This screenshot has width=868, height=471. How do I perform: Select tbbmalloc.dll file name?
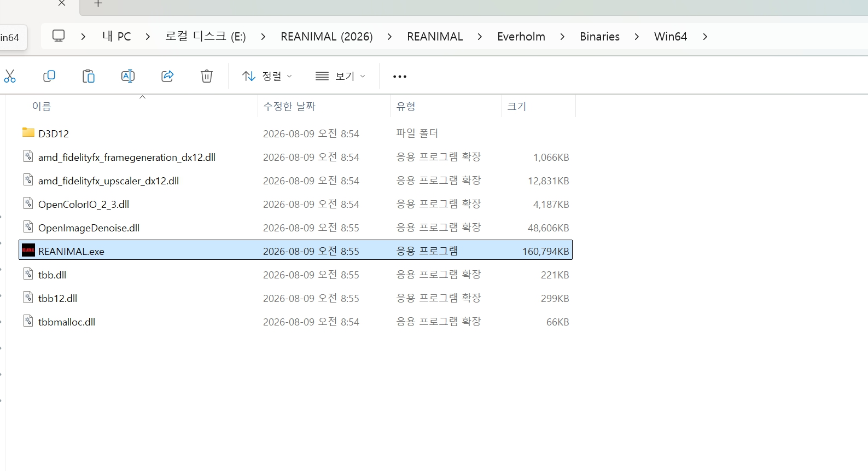click(x=67, y=322)
